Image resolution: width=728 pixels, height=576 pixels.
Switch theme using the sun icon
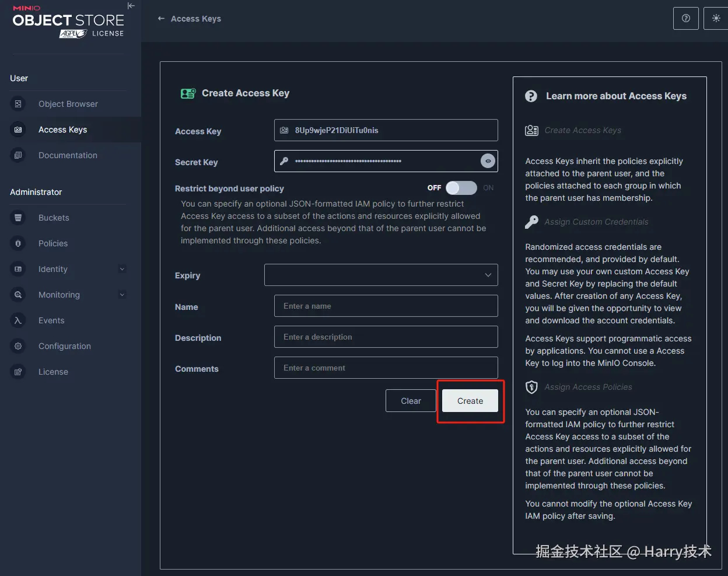point(716,18)
